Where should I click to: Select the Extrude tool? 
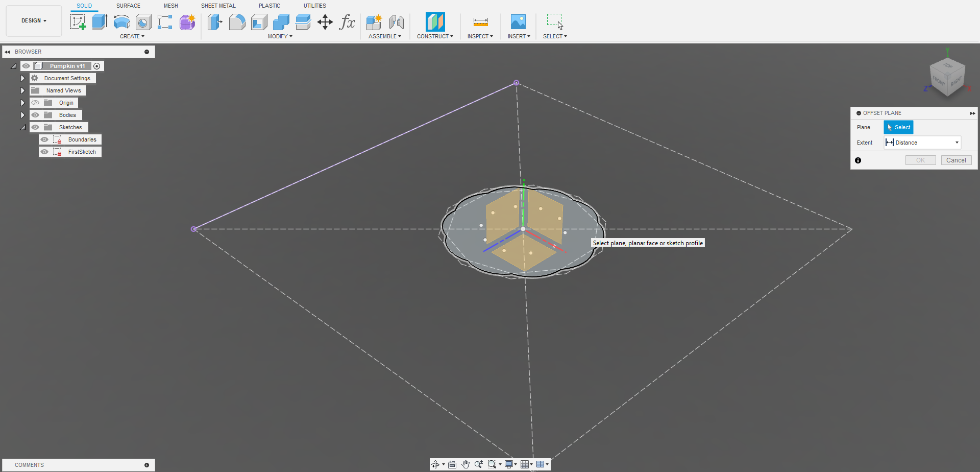(x=100, y=22)
